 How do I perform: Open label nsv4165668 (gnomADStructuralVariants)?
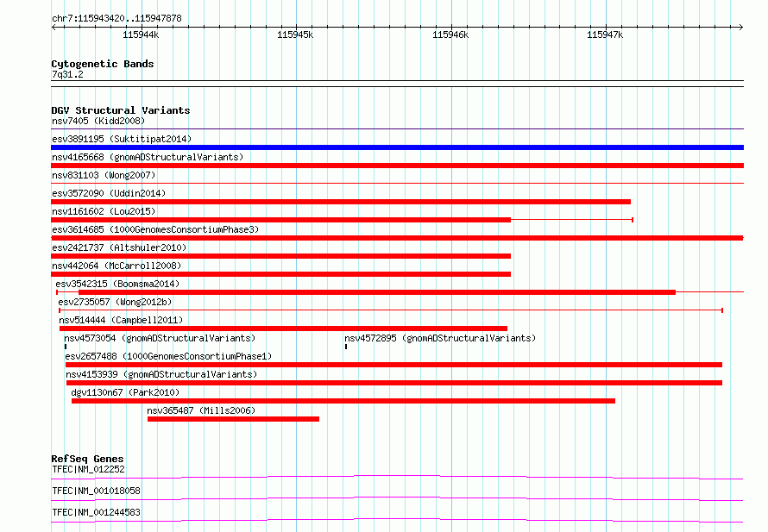(148, 157)
